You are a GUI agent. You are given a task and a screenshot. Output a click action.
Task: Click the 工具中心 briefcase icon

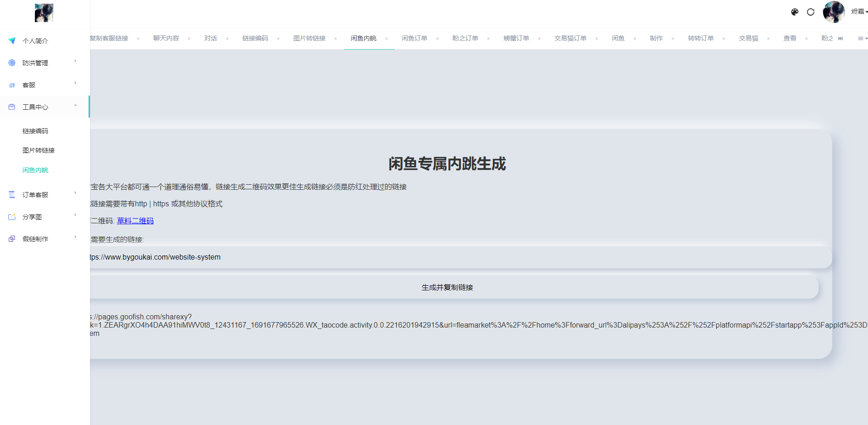pos(12,107)
